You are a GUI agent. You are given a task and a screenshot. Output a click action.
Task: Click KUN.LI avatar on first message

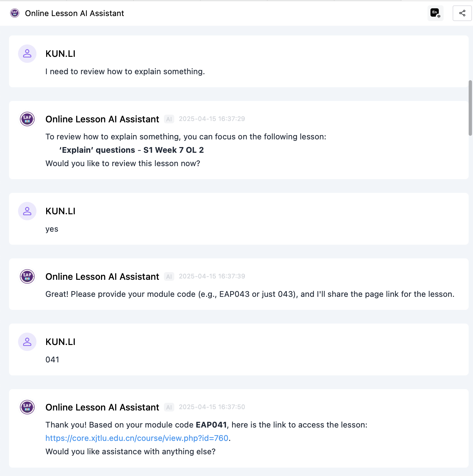(x=27, y=53)
